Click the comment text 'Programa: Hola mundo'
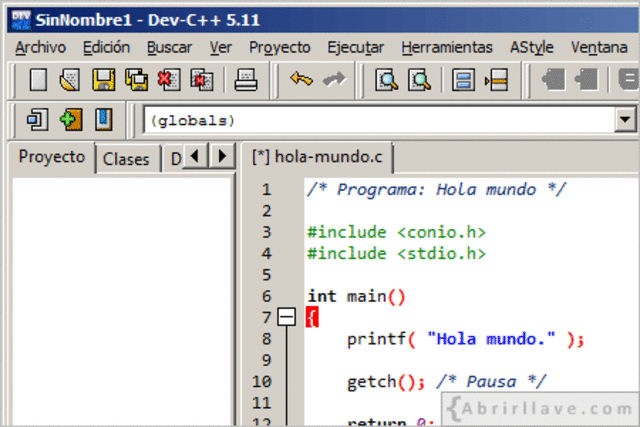640x427 pixels. [x=436, y=190]
